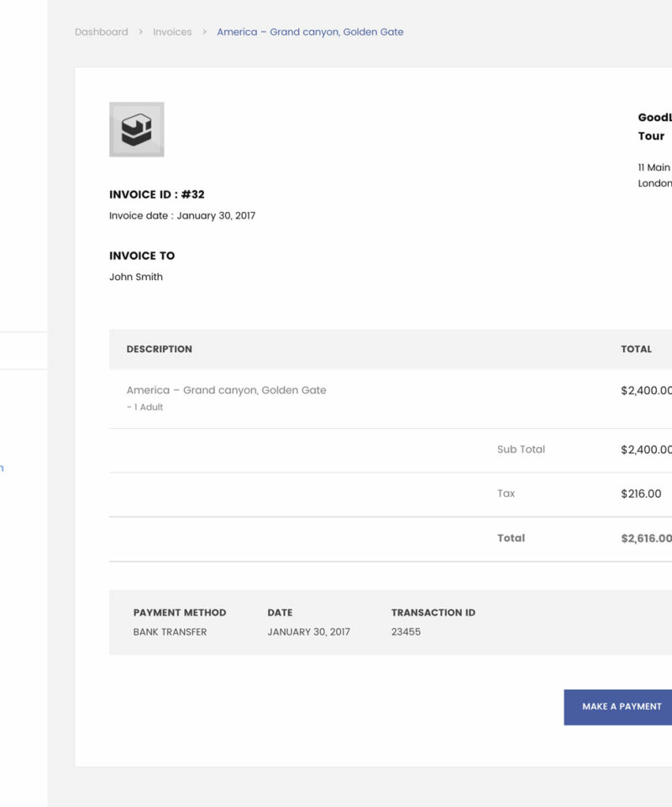Click the Description column header

[x=160, y=349]
